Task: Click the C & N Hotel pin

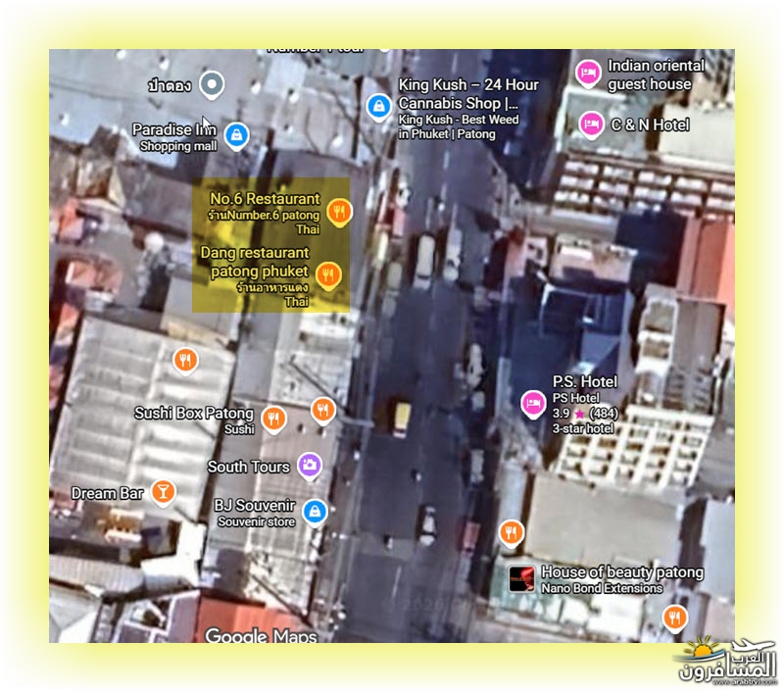Action: point(590,124)
